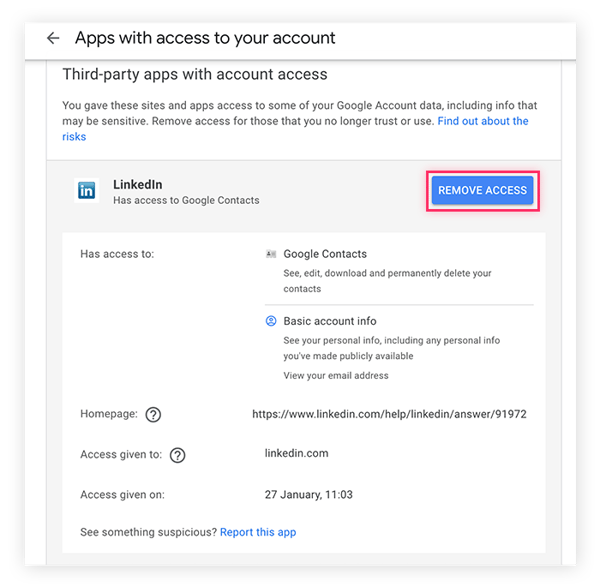Click the access date 27 January, 11:03
Screen dimensions: 600x587
click(308, 494)
